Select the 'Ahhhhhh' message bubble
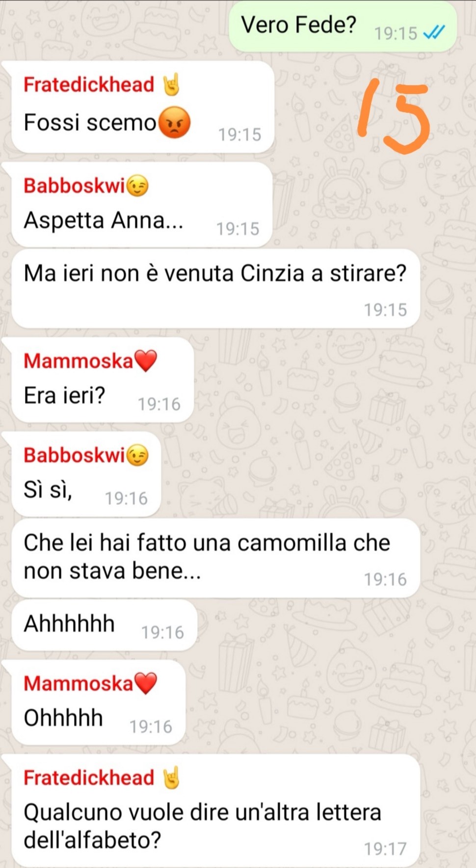Screen dimensions: 476x868 point(104,625)
